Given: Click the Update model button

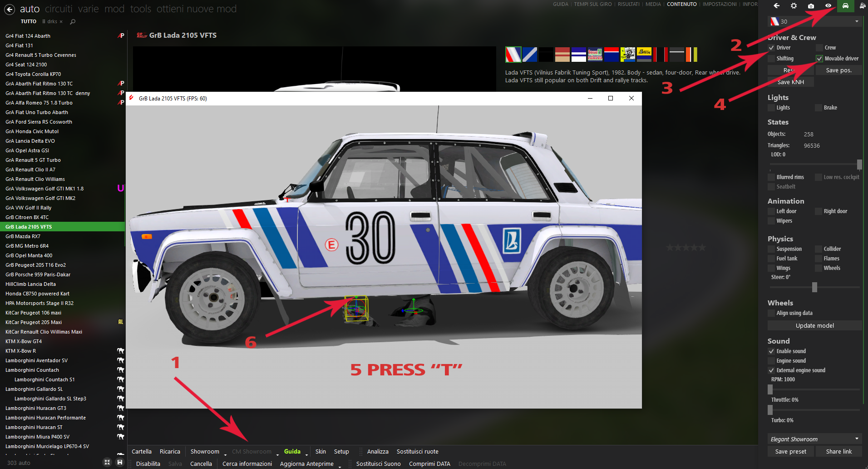Looking at the screenshot, I should 814,325.
